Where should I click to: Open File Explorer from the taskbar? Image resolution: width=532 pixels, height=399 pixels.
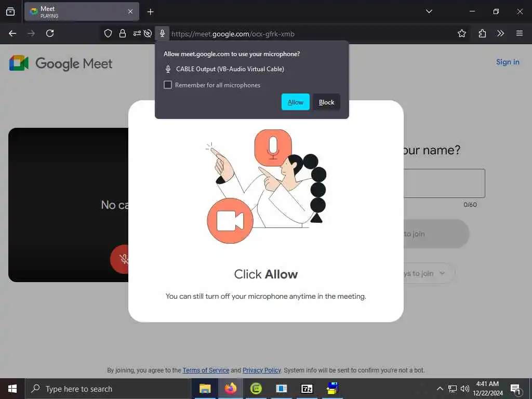tap(205, 389)
